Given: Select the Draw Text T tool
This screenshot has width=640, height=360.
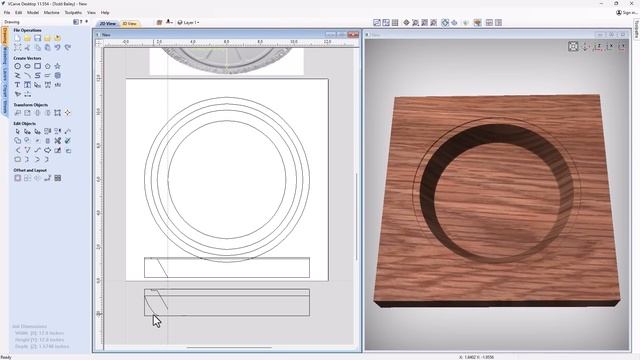Looking at the screenshot, I should [x=17, y=85].
